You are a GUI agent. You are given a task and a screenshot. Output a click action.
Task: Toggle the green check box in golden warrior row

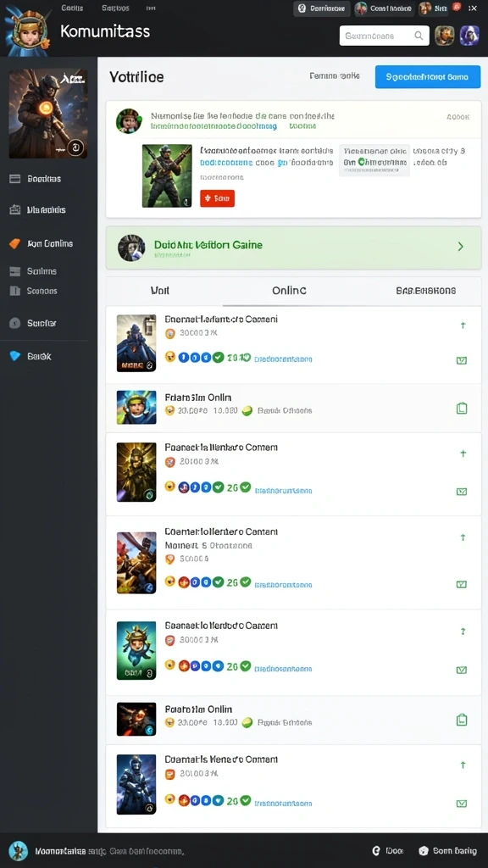tap(462, 491)
